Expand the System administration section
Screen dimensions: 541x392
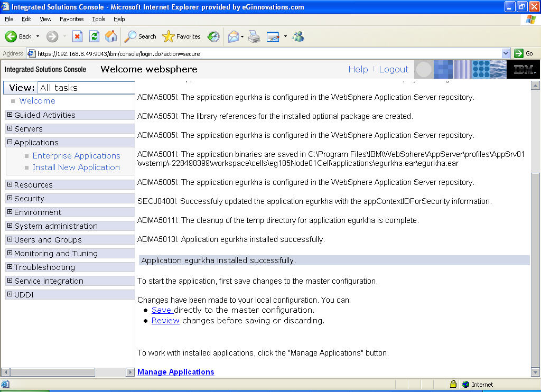tap(10, 226)
